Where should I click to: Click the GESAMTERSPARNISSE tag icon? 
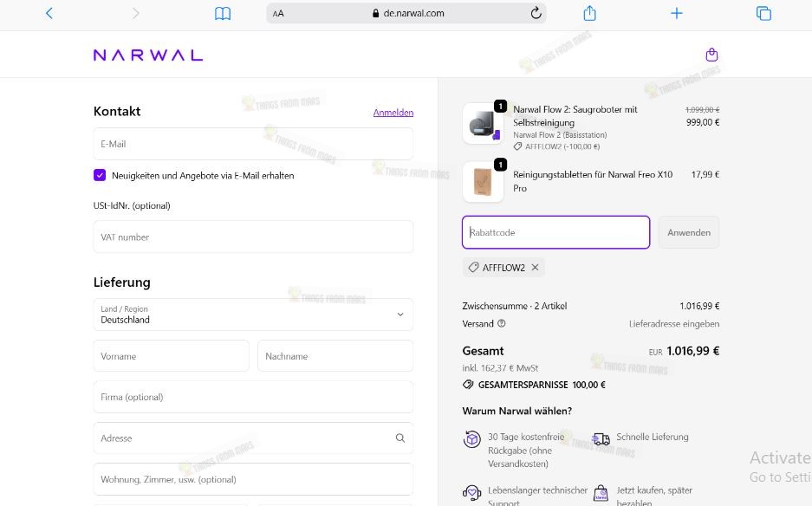[x=468, y=385]
